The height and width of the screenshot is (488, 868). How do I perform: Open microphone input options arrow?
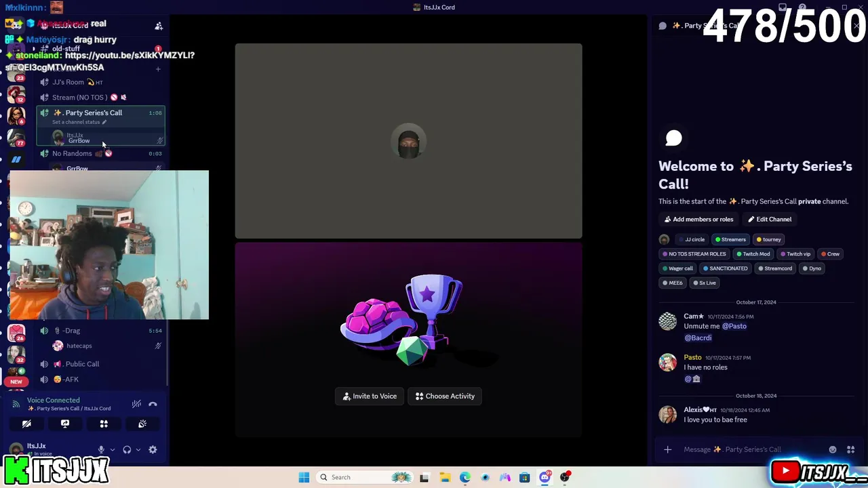click(x=113, y=449)
